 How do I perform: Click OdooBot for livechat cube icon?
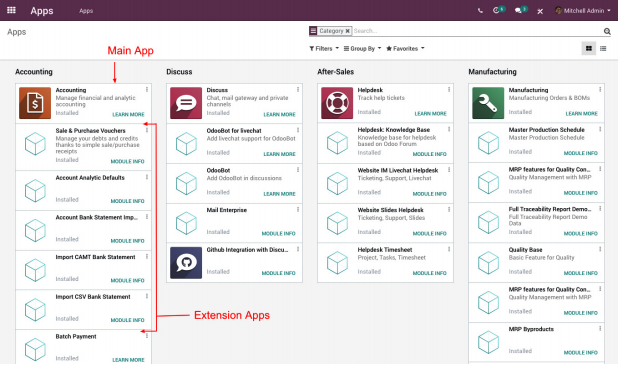tap(186, 143)
